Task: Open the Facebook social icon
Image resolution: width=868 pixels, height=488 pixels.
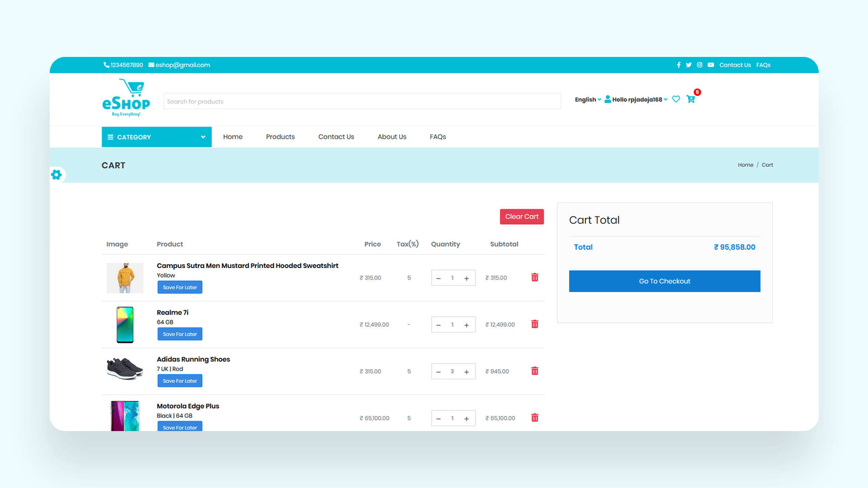Action: (x=679, y=65)
